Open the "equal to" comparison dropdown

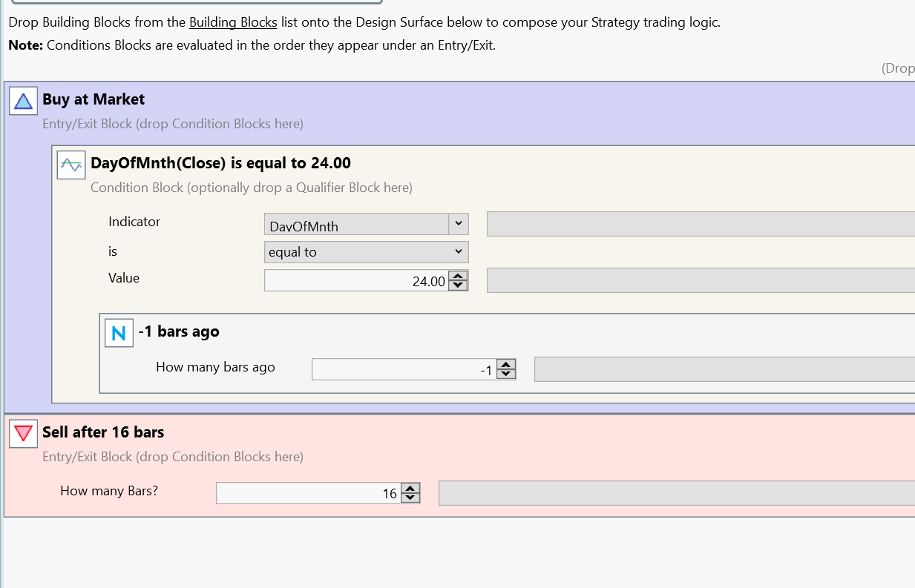pos(367,252)
